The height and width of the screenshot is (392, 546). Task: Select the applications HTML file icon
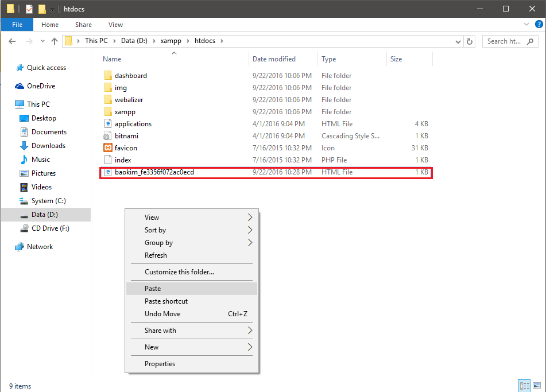[x=108, y=123]
